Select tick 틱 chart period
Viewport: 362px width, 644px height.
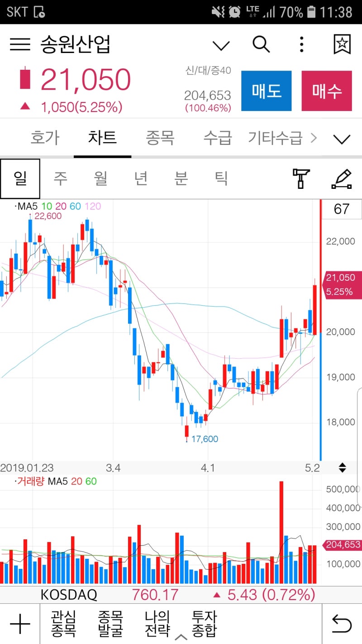pos(221,178)
